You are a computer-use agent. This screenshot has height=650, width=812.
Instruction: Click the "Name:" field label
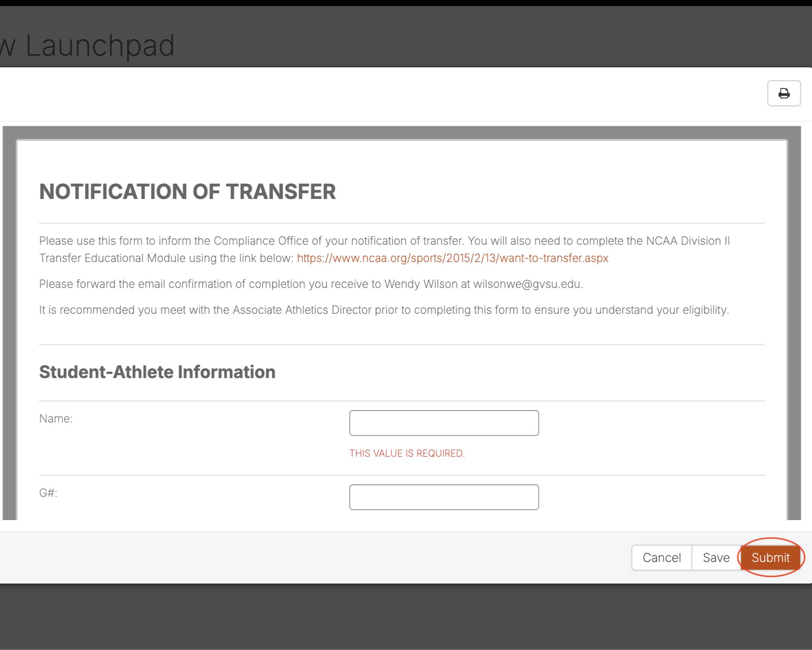[56, 419]
